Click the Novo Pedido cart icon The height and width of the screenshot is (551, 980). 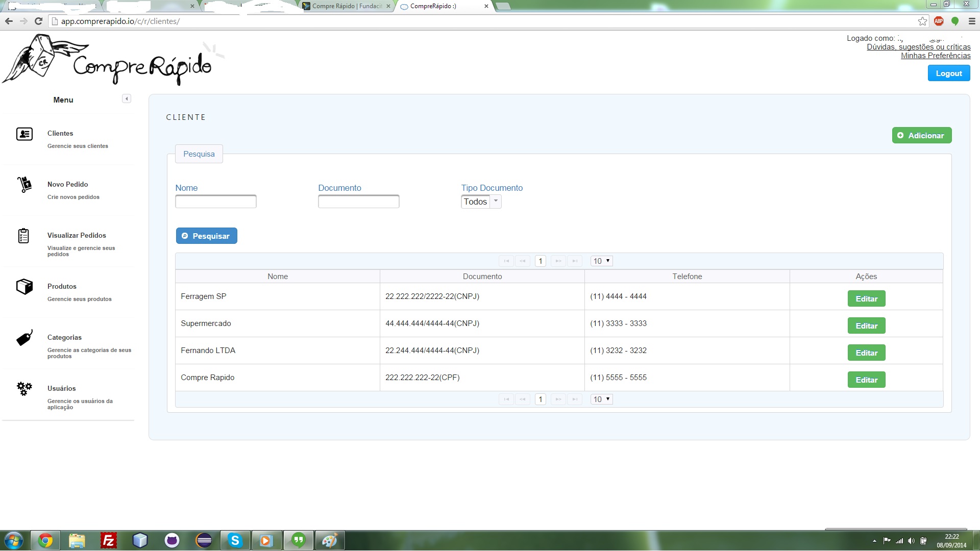tap(24, 184)
